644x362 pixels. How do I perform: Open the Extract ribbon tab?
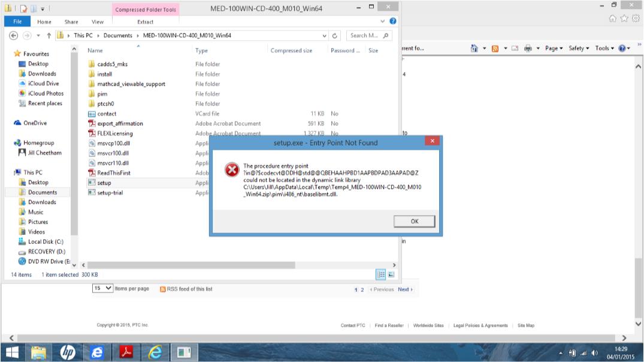[146, 22]
